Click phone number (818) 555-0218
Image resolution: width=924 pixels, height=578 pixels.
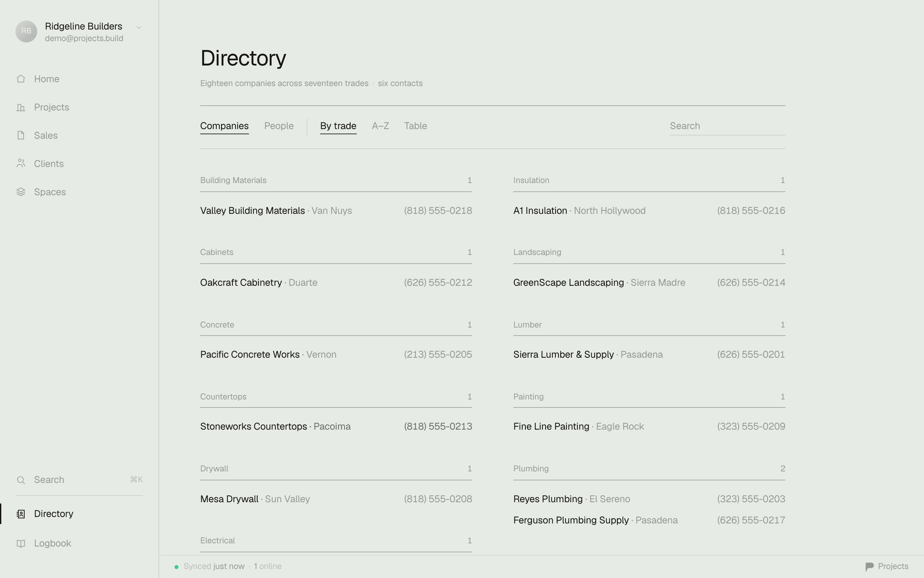(x=438, y=211)
